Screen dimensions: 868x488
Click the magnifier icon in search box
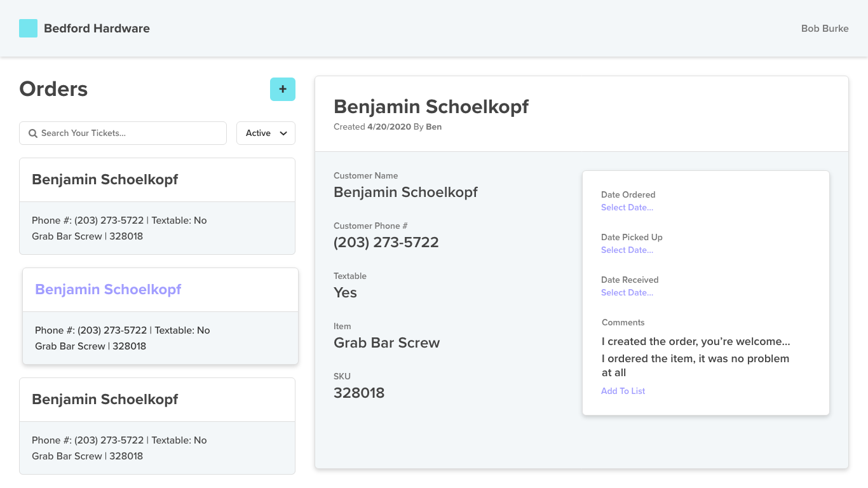coord(33,133)
